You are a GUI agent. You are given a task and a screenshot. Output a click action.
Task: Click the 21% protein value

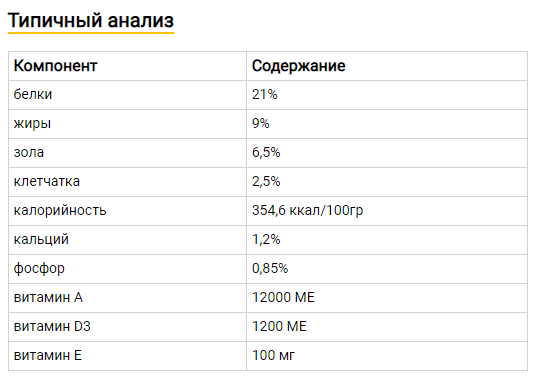point(265,94)
